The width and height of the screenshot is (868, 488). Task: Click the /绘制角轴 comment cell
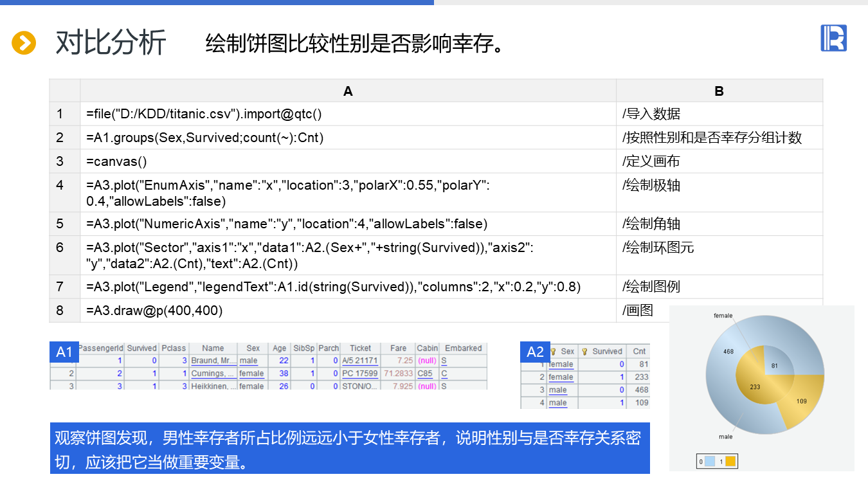(719, 224)
